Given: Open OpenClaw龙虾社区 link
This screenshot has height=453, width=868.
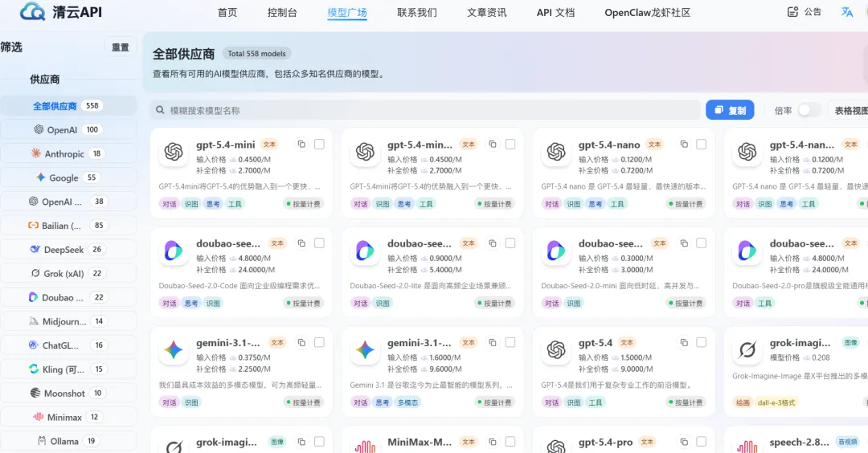Looking at the screenshot, I should [x=648, y=12].
